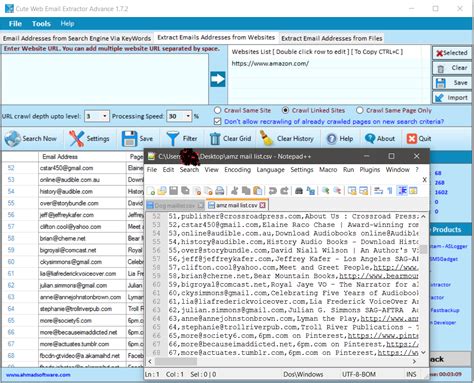Click Notepad++ horizontal scrollbar left arrow
Screen dimensions: 474x383
(150, 361)
